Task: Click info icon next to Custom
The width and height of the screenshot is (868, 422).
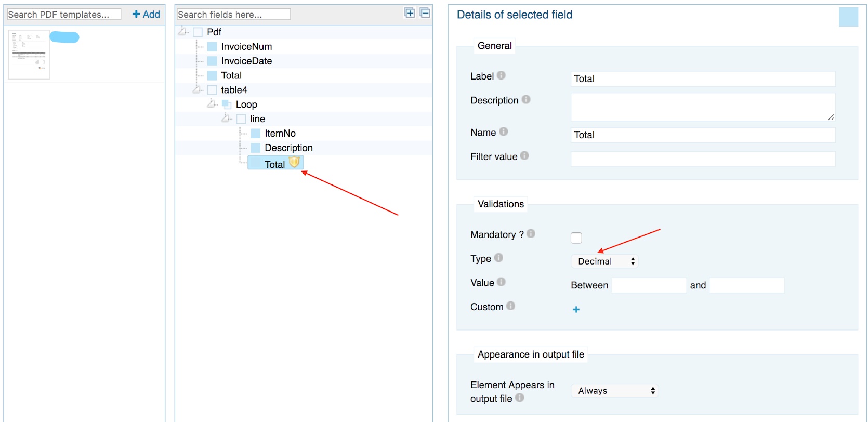Action: 511,306
